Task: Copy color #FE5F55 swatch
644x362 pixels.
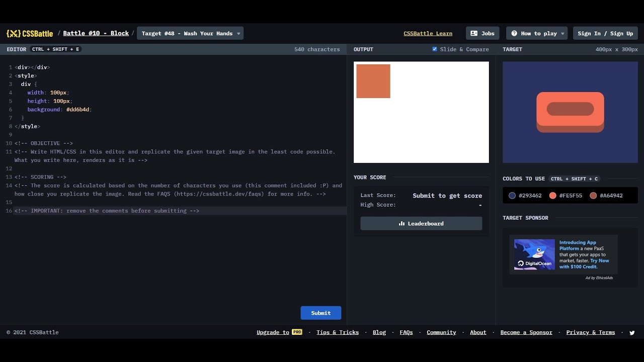Action: [552, 196]
